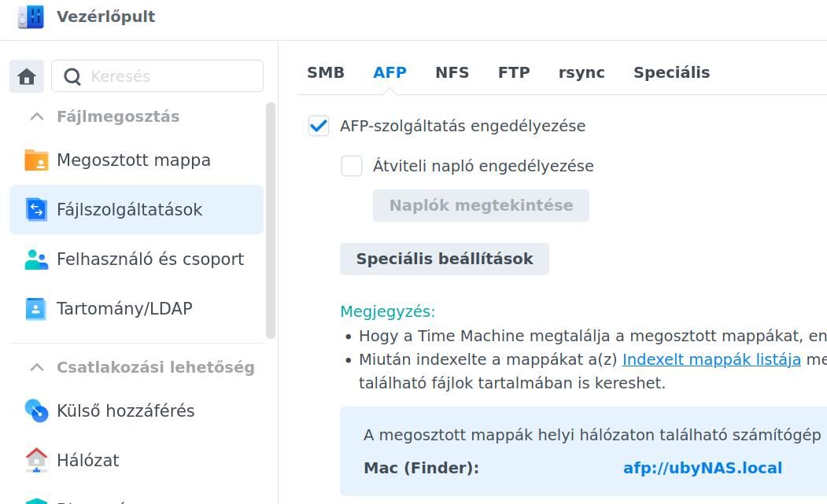Go to the Control Panel home icon

click(27, 76)
